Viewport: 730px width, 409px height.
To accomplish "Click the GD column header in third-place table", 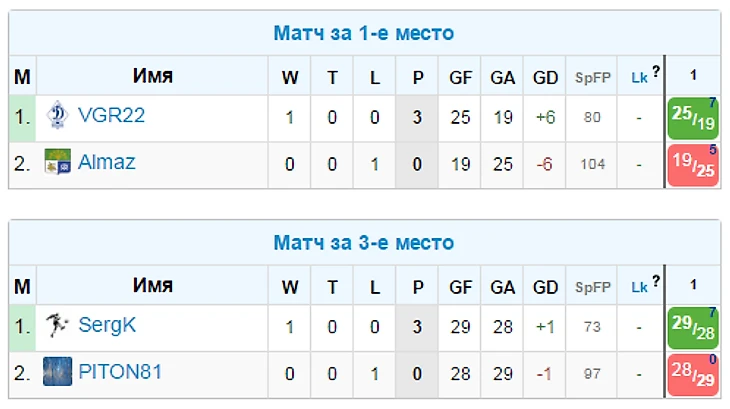I will (545, 287).
